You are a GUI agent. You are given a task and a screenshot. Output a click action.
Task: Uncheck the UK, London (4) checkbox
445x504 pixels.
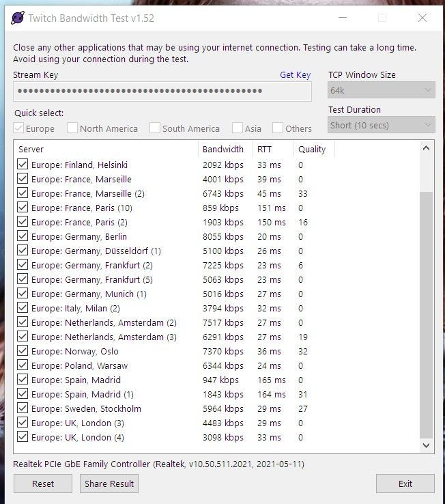tap(23, 437)
